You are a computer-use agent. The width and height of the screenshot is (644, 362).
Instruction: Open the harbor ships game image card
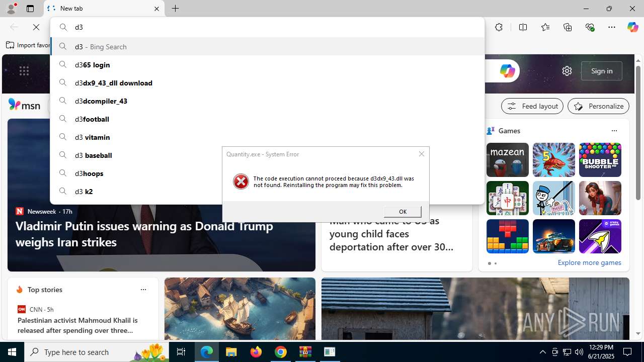pos(239,309)
